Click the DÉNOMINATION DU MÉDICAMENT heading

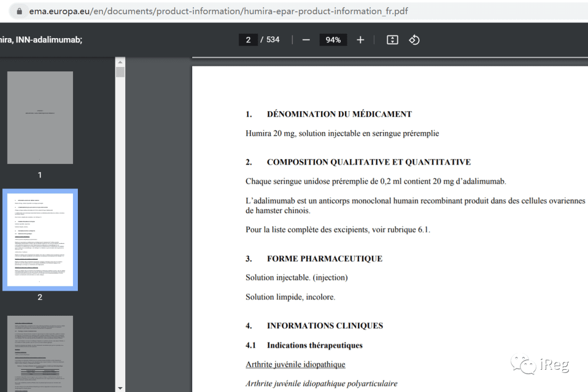pyautogui.click(x=339, y=114)
